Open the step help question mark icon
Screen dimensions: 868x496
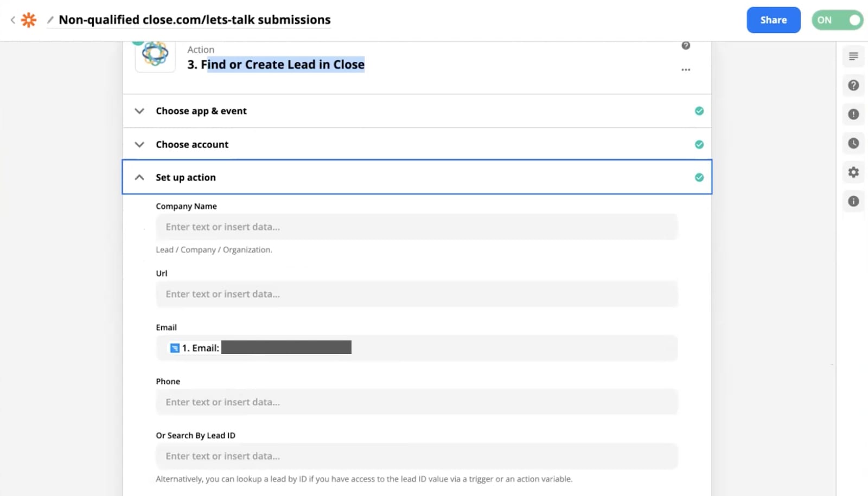tap(686, 46)
